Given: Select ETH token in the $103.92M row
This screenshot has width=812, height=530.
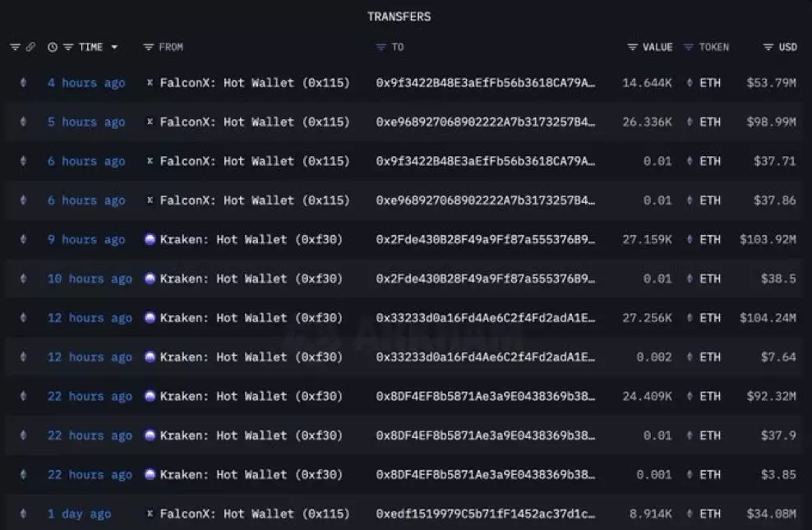Looking at the screenshot, I should pyautogui.click(x=709, y=240).
